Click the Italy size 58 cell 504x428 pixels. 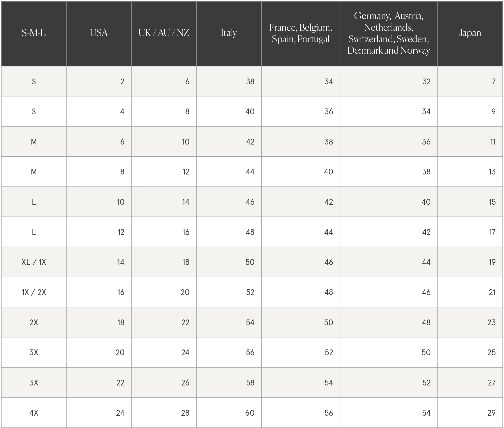point(250,383)
